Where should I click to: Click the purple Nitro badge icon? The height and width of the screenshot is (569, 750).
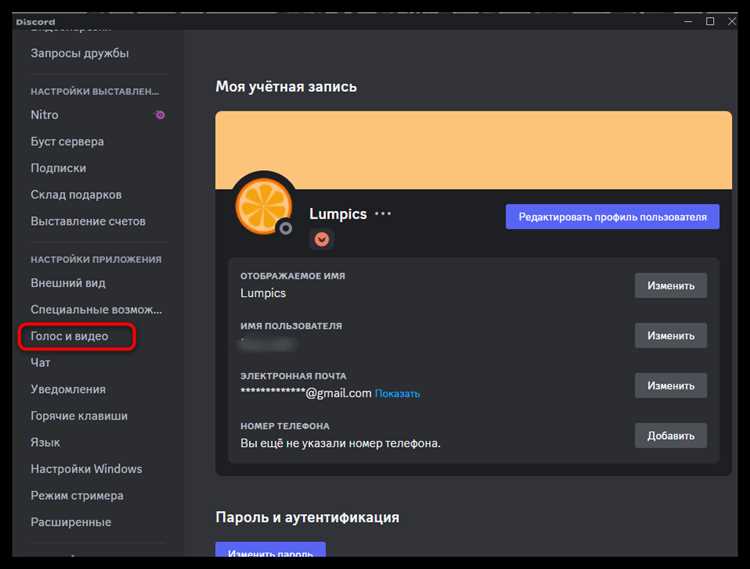tap(160, 115)
